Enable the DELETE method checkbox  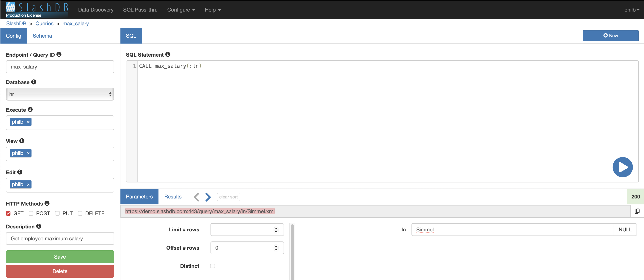click(80, 213)
